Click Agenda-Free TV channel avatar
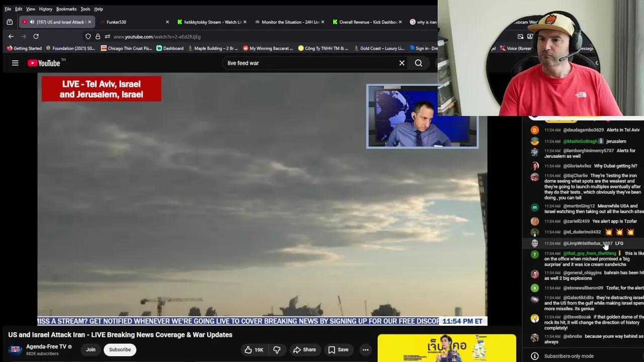 15,349
